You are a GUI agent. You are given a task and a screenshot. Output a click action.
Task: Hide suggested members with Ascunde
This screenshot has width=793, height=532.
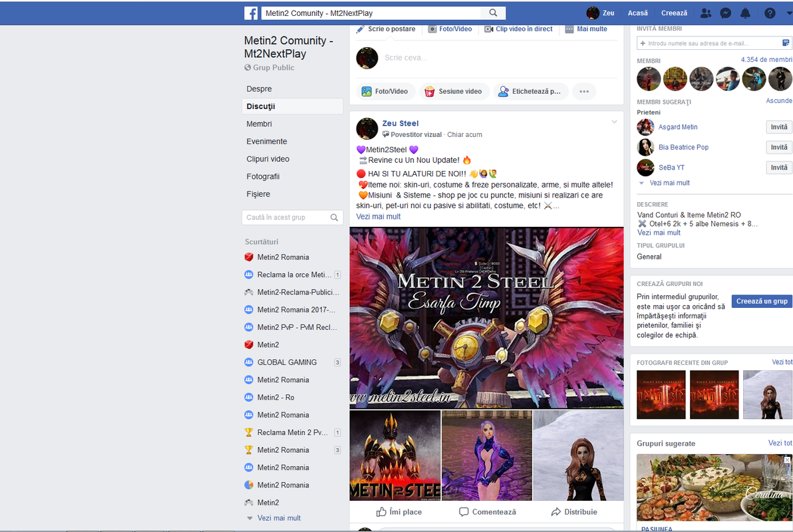point(779,100)
